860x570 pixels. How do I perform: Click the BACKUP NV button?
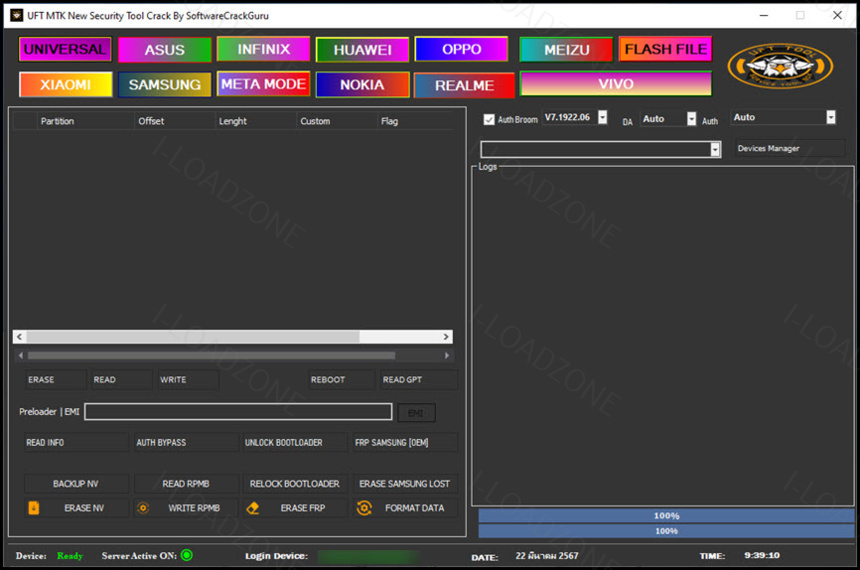coord(76,484)
